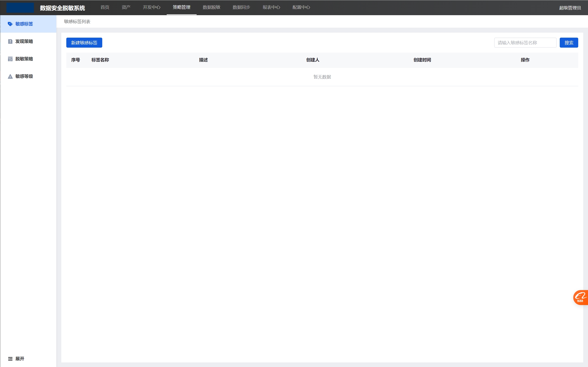Focus the 请输入敏感标签名称 search field

coord(525,43)
